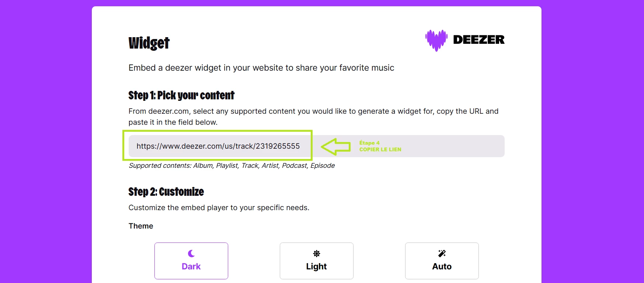This screenshot has width=644, height=283.
Task: Click 'Step 2: Customize' heading
Action: (x=166, y=192)
